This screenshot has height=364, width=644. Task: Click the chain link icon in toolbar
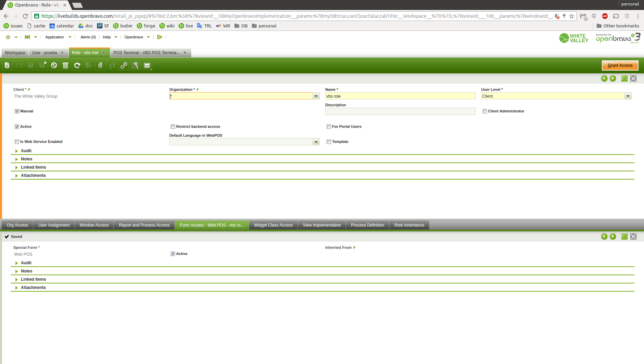(124, 65)
